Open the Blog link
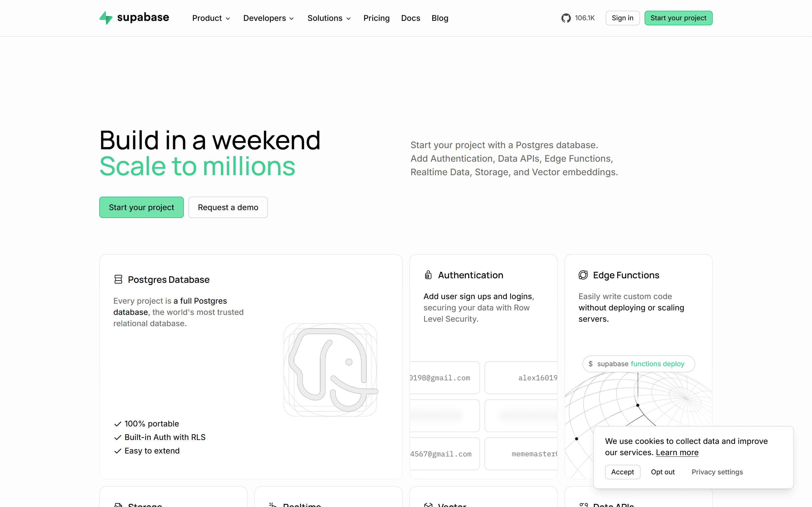 click(x=440, y=18)
